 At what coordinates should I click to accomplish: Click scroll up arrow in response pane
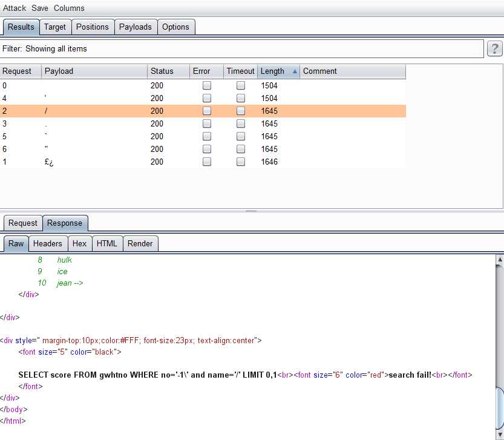click(x=500, y=259)
